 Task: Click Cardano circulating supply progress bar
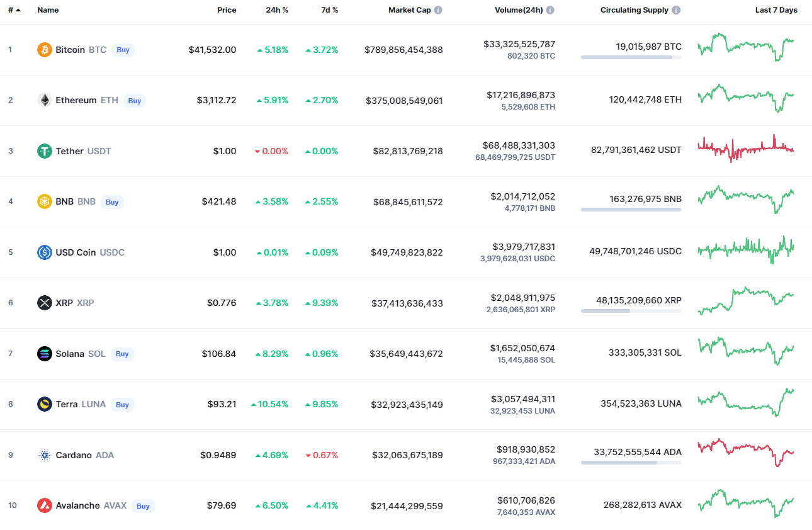click(x=631, y=463)
